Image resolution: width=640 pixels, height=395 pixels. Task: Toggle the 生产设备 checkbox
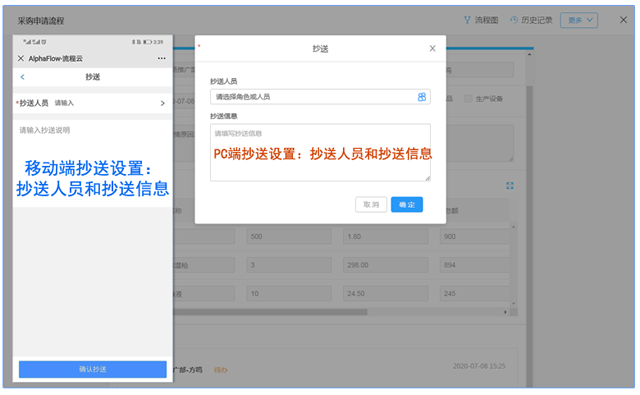pyautogui.click(x=468, y=99)
